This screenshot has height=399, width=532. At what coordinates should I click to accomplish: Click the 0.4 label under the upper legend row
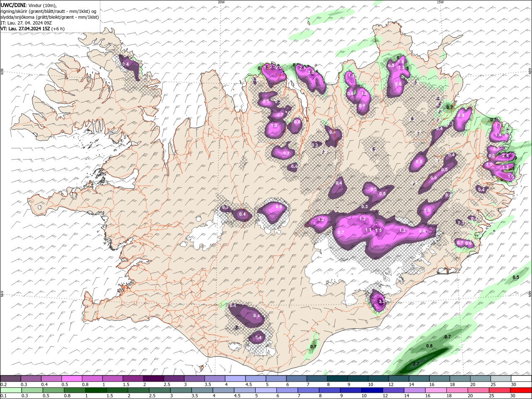pos(44,384)
